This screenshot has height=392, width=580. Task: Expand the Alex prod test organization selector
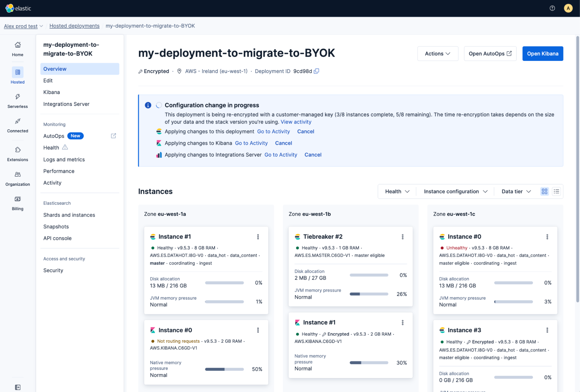pyautogui.click(x=24, y=26)
